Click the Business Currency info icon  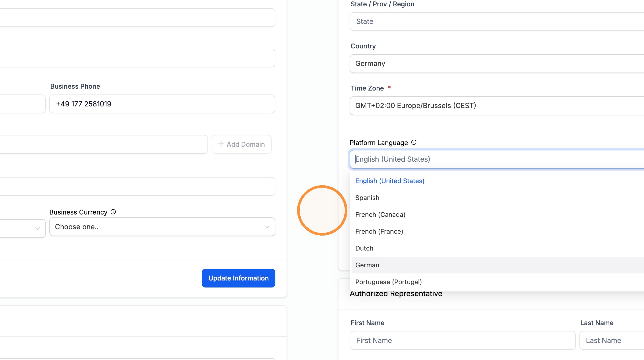[x=113, y=212]
